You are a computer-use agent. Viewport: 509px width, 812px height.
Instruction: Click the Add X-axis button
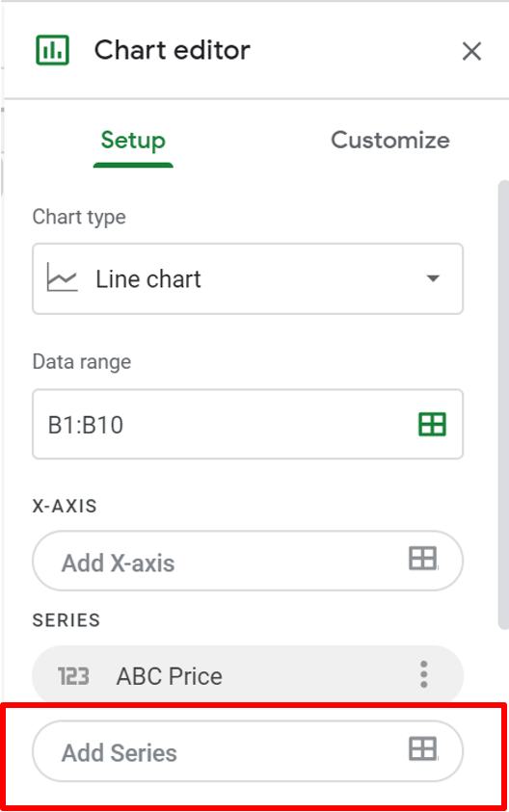[248, 561]
